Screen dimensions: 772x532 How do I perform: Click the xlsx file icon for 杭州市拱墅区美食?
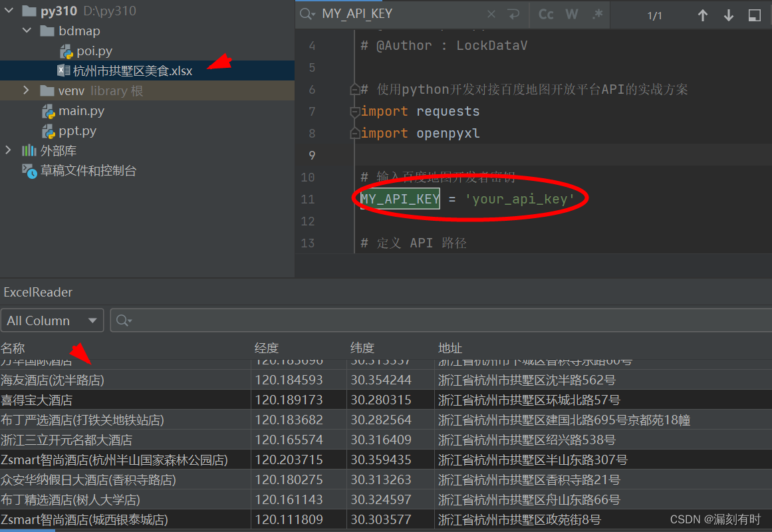coord(64,70)
